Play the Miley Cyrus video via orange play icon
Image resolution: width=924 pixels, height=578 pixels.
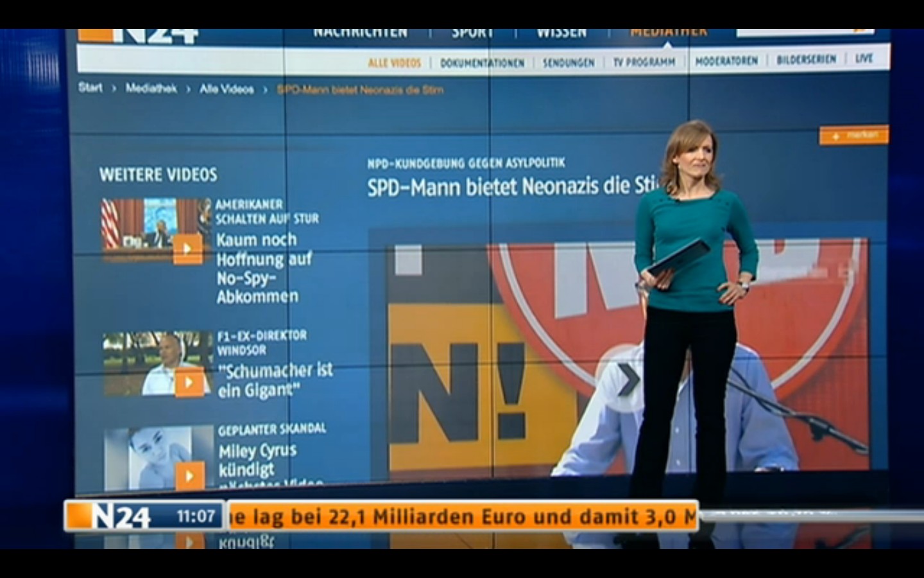point(189,477)
